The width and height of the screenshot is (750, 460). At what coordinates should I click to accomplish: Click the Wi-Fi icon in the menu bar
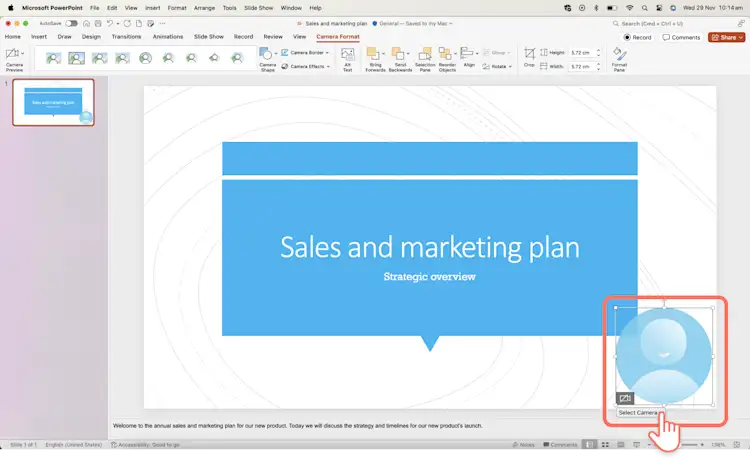[x=630, y=8]
